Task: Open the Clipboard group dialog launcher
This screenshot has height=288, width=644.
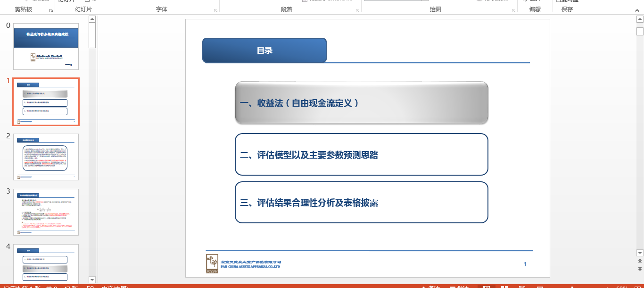Action: (x=51, y=10)
